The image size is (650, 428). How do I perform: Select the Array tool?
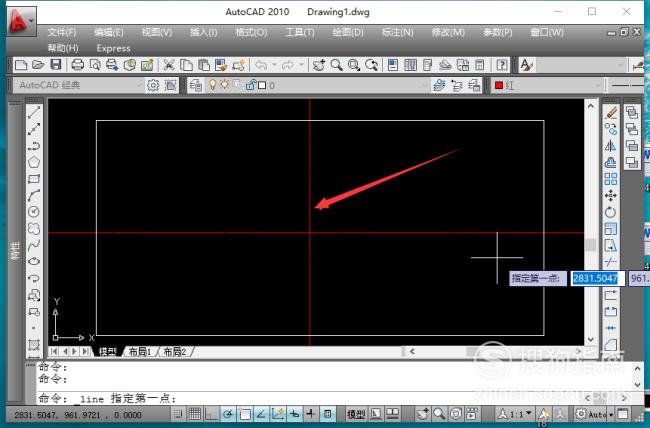tap(611, 179)
